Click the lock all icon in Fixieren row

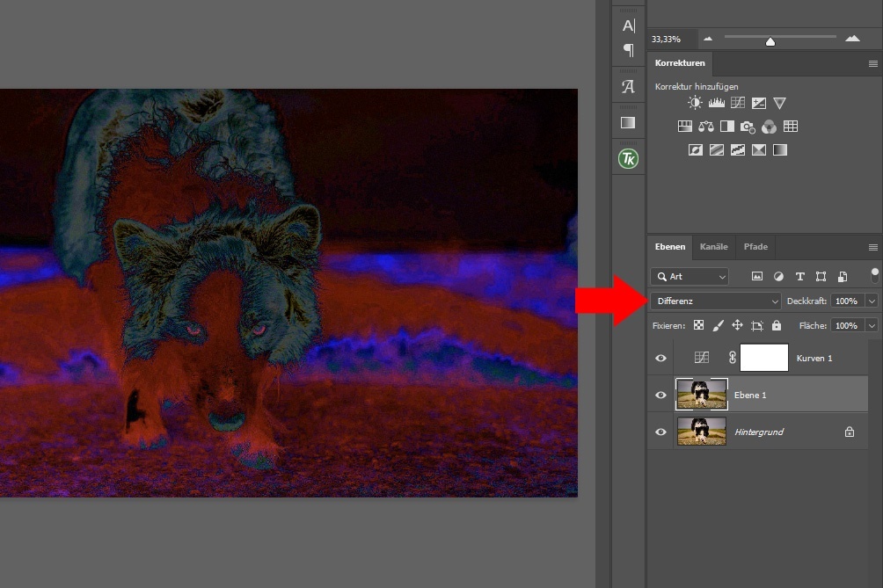click(x=776, y=325)
